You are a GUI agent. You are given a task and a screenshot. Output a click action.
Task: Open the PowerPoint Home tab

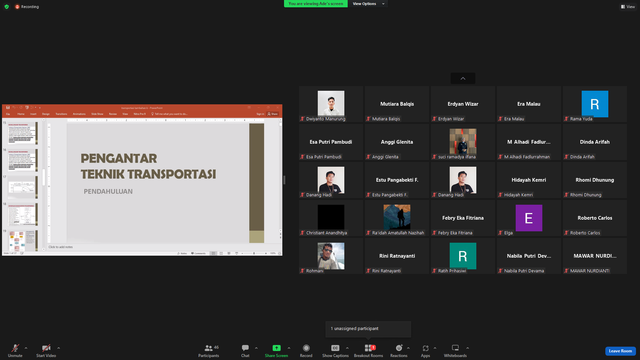[x=21, y=114]
